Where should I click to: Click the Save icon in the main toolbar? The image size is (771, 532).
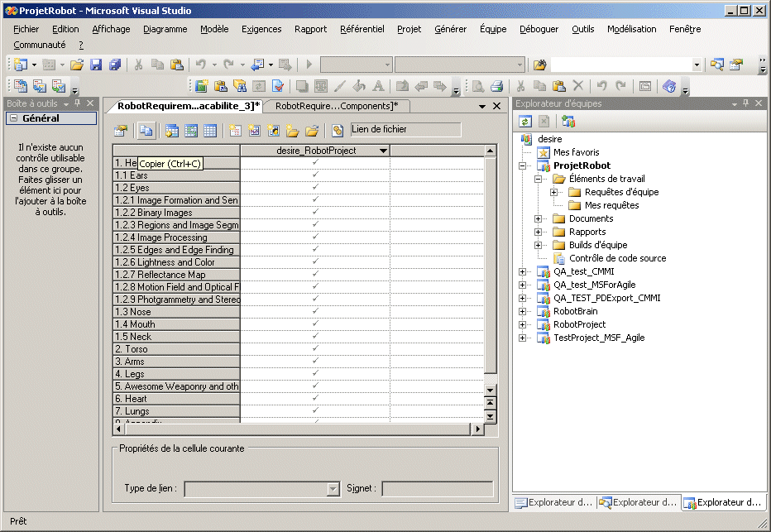96,65
